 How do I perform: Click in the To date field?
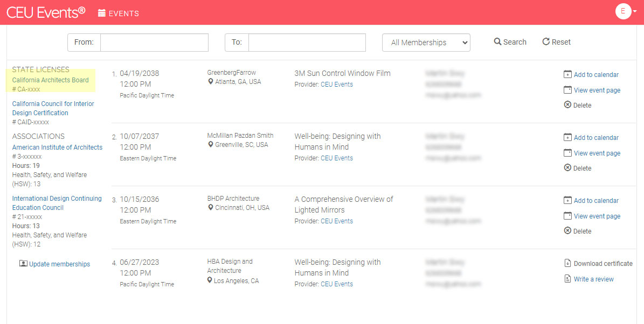click(x=307, y=43)
